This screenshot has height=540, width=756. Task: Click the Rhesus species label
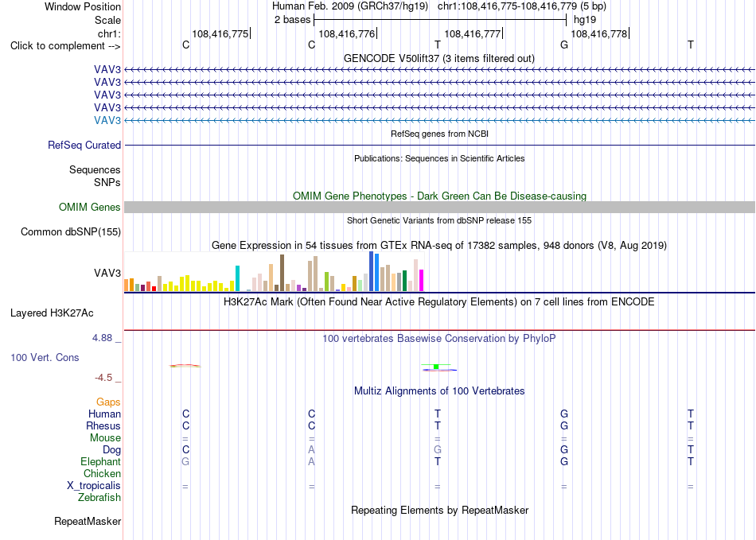pos(103,425)
